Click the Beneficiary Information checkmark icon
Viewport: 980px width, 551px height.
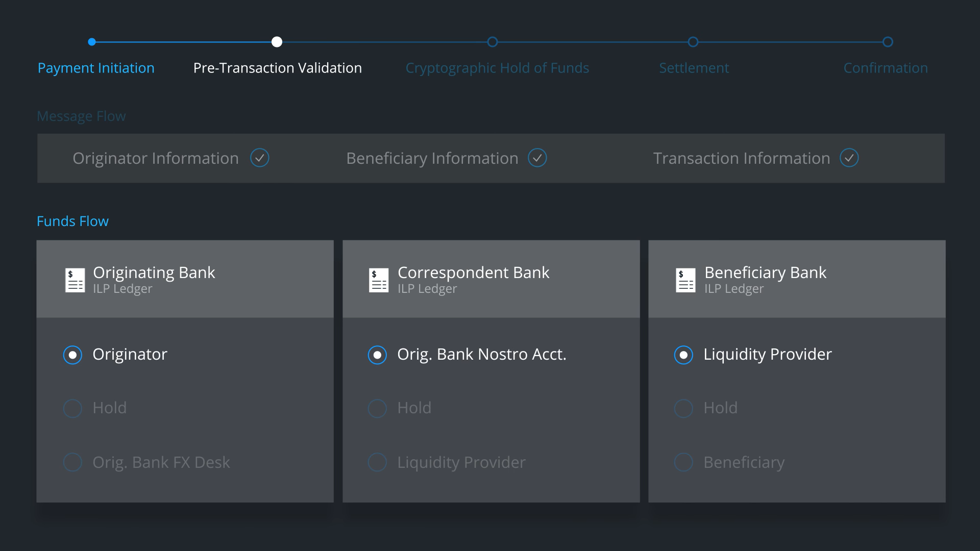[537, 158]
